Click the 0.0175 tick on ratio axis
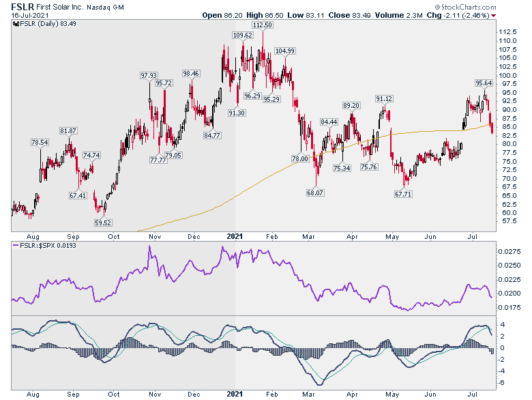 pos(509,308)
